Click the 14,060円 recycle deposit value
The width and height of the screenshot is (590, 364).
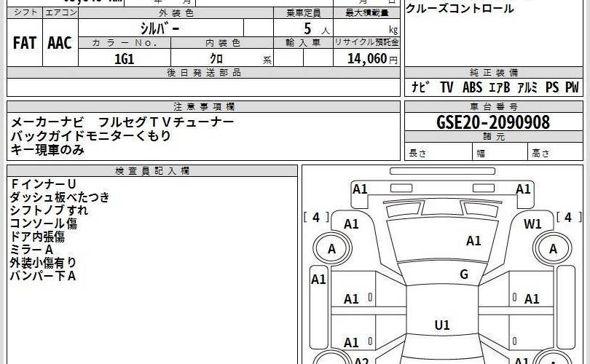(366, 60)
